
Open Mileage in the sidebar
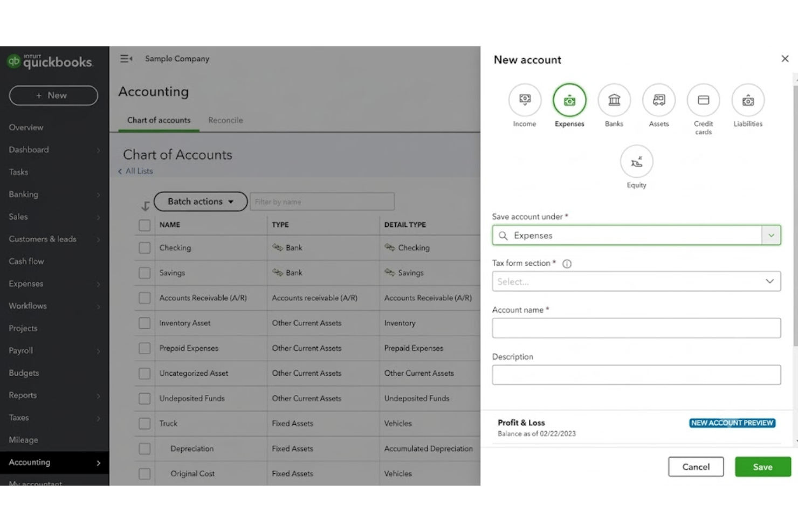[x=24, y=440]
